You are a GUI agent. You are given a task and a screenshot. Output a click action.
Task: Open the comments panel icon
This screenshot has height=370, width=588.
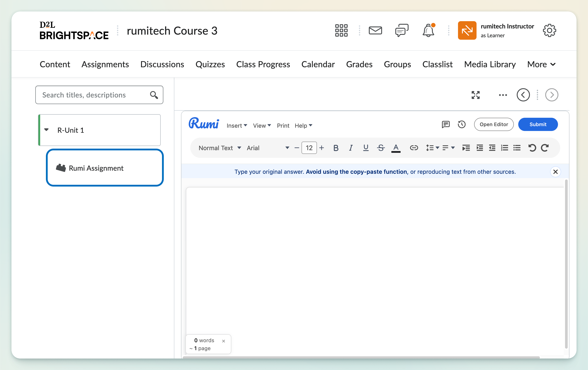pyautogui.click(x=446, y=124)
